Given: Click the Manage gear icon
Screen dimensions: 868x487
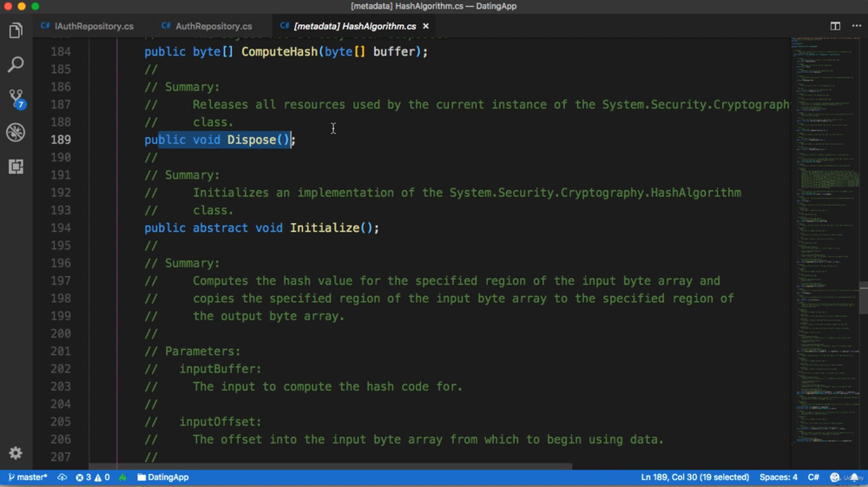Looking at the screenshot, I should tap(16, 453).
